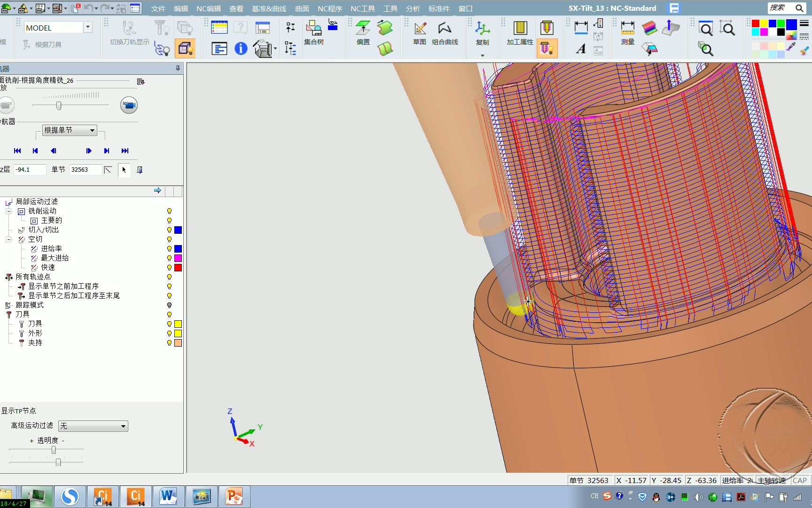Viewport: 812px width, 508px height.
Task: Select the 草图 sketch tool
Action: (420, 29)
